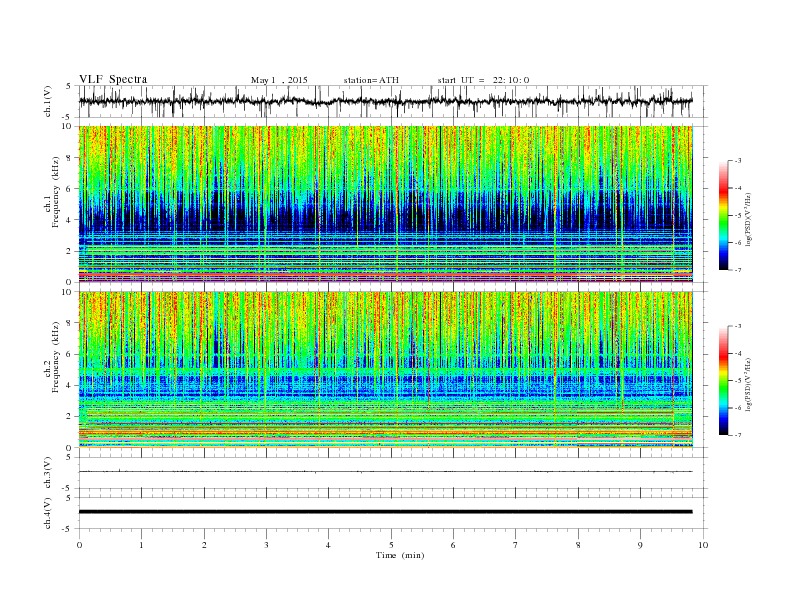Image resolution: width=792 pixels, height=612 pixels.
Task: Click the "log(PSD)(V²/Hz)" label beside ch.2 colorbar
Action: click(x=748, y=385)
